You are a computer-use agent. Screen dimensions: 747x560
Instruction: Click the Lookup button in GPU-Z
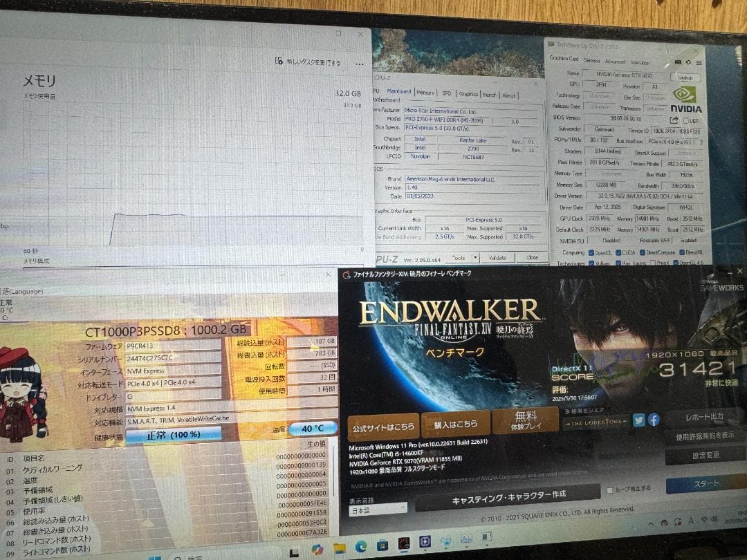coord(685,77)
